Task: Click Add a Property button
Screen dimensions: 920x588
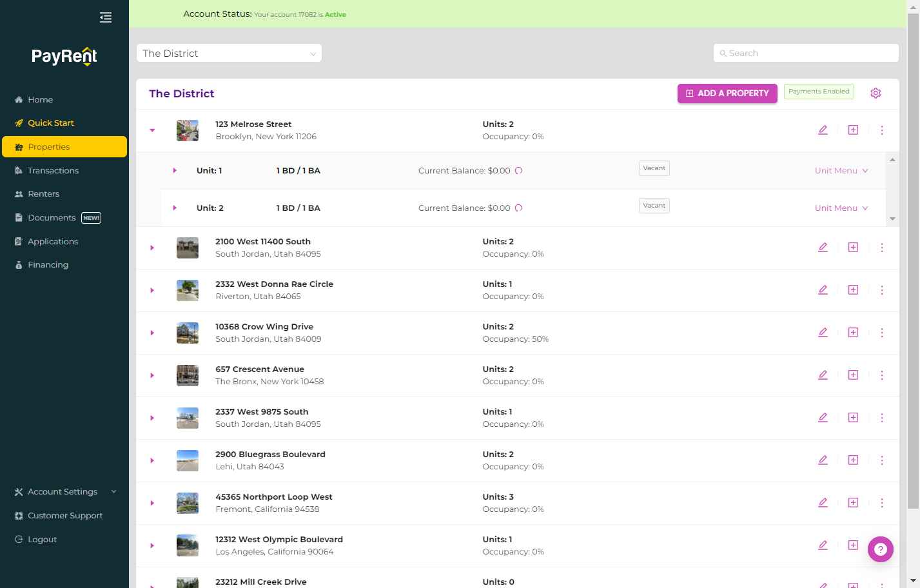Action: 727,93
